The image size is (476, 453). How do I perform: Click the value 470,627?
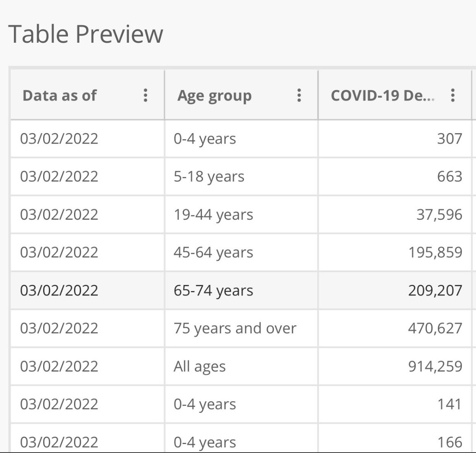(435, 328)
